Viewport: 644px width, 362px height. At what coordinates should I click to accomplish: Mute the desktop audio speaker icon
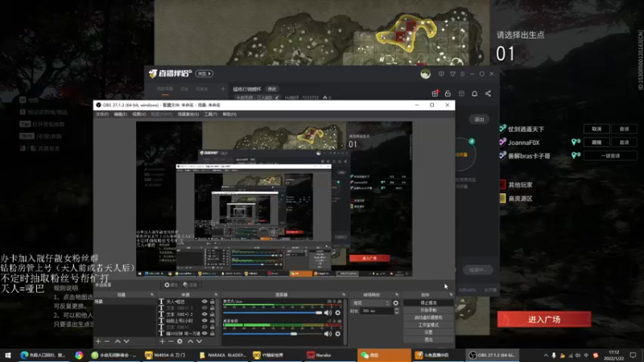point(328,334)
